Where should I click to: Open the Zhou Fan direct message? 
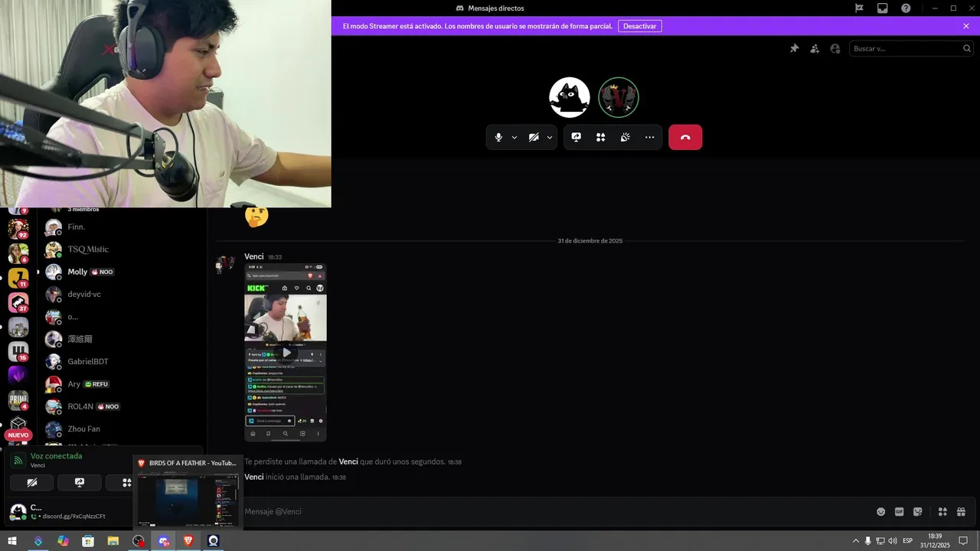pos(121,429)
